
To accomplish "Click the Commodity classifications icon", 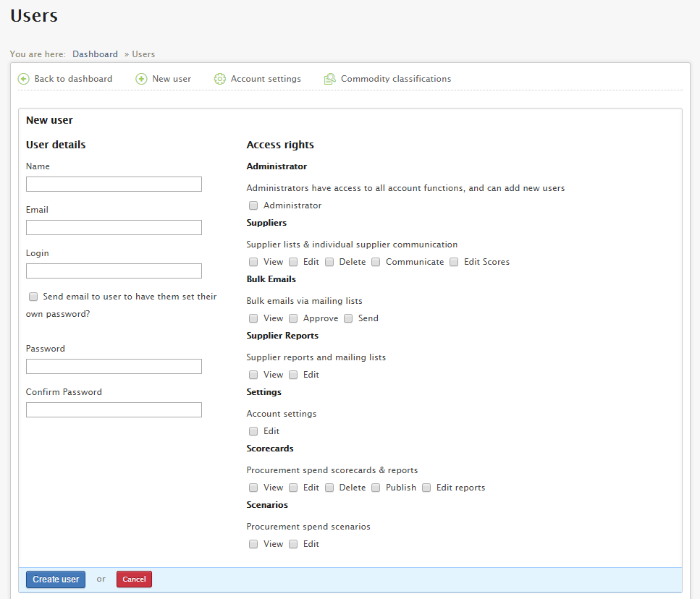I will tap(330, 79).
